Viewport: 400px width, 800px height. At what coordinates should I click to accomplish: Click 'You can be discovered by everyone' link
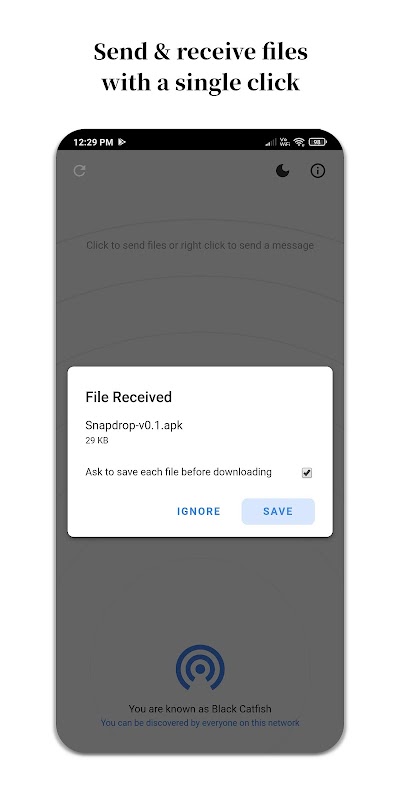(x=200, y=722)
